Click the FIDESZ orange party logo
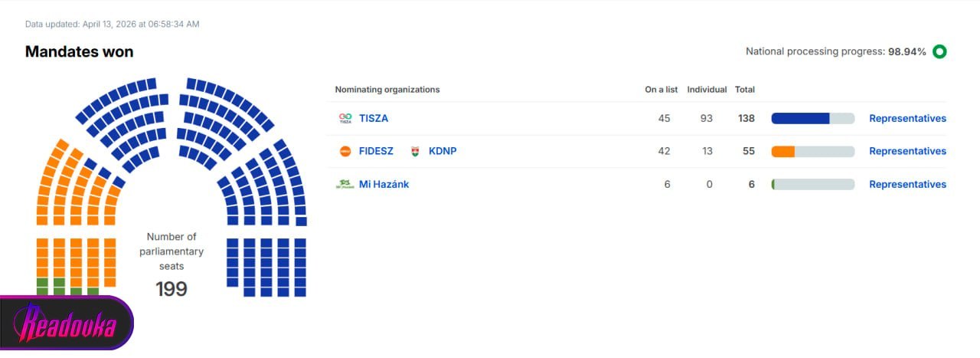 point(345,152)
